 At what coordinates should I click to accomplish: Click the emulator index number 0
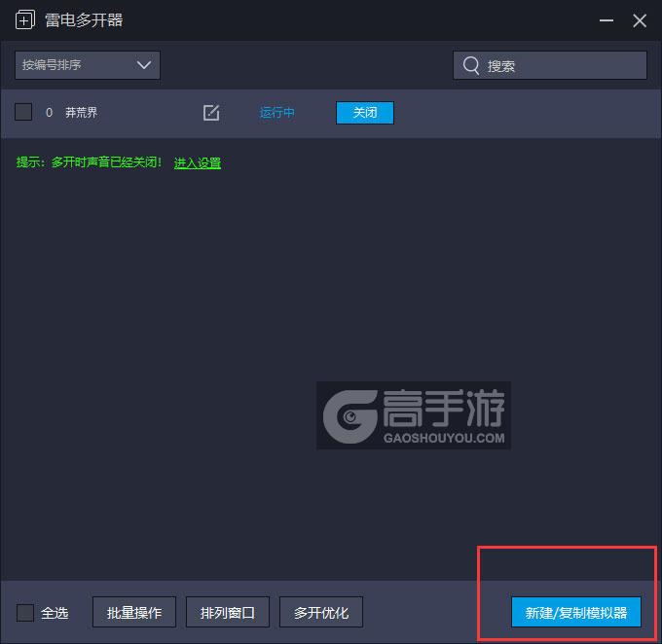pyautogui.click(x=49, y=112)
